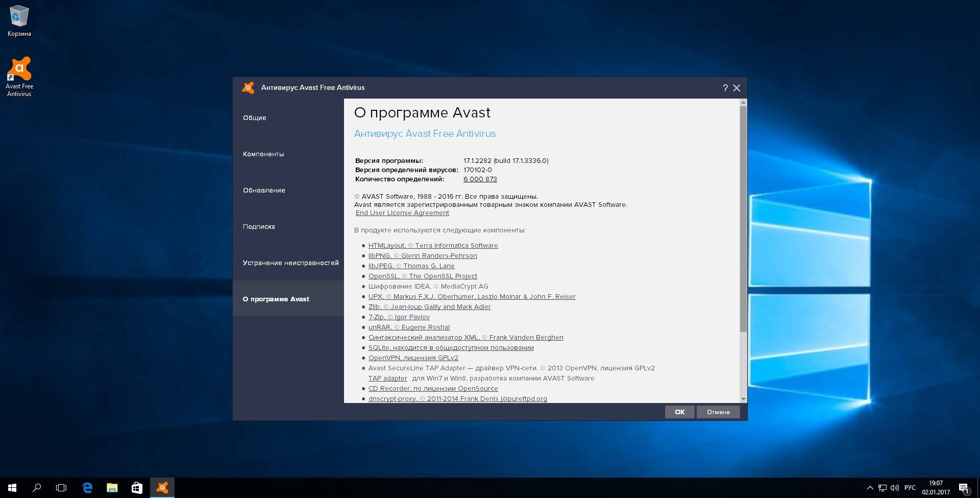Show hidden tray icons chevron
Image resolution: width=980 pixels, height=498 pixels.
click(x=870, y=488)
